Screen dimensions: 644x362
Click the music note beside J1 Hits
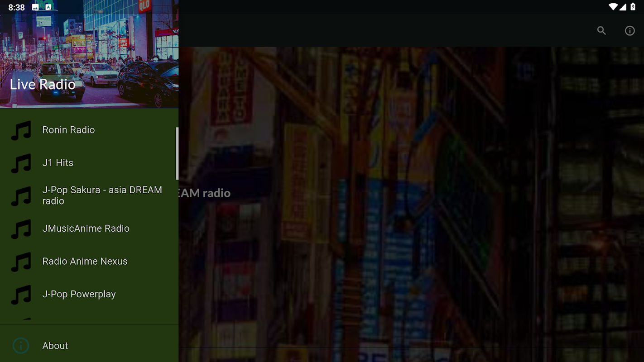tap(21, 163)
